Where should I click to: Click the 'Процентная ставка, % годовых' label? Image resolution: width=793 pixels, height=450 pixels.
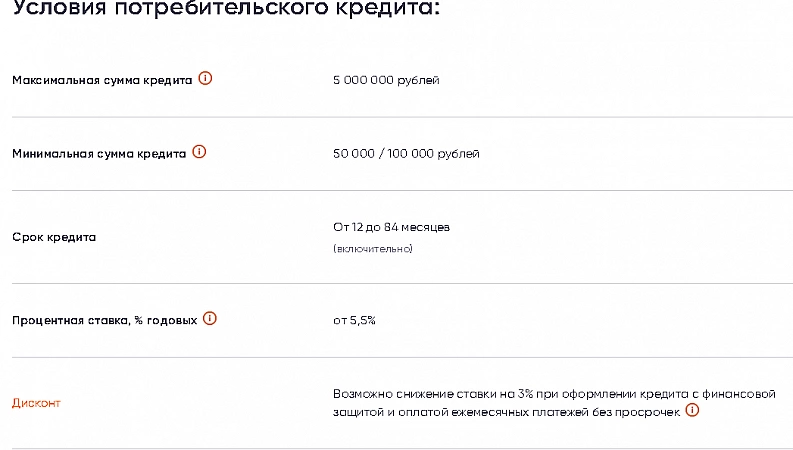point(104,320)
